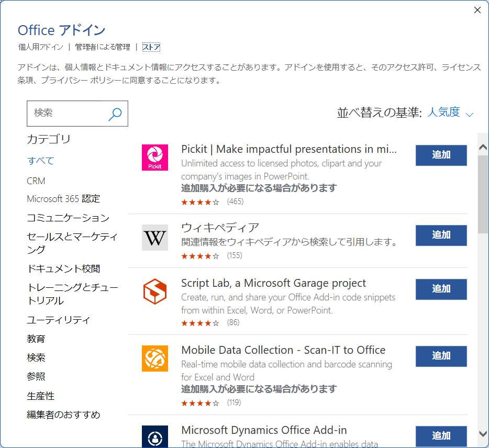
Task: Open the 人気度 sort dropdown
Action: click(x=450, y=112)
